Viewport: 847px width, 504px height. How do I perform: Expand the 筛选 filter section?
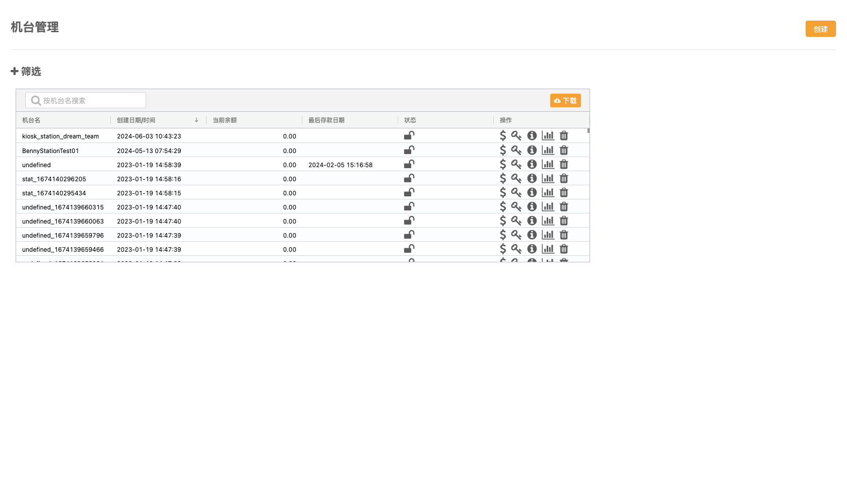coord(26,71)
